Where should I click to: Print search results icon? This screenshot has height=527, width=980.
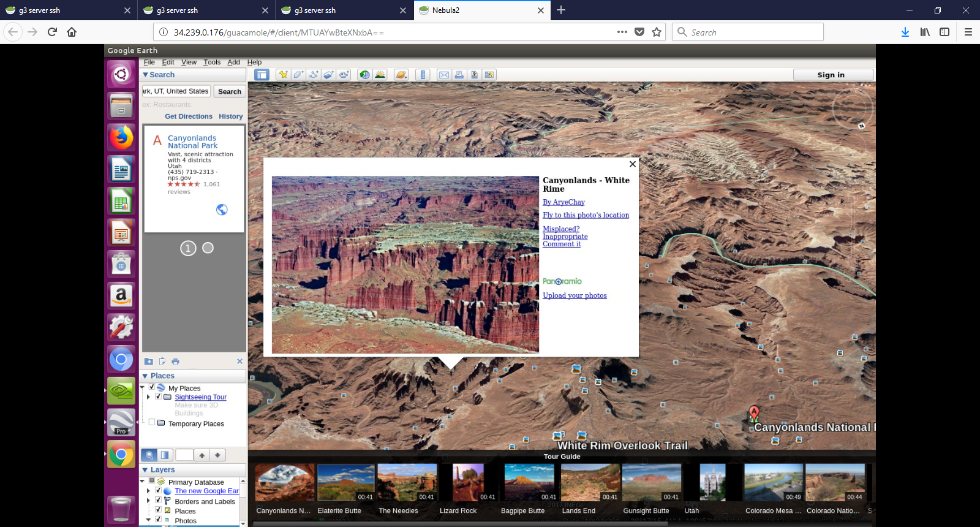175,362
